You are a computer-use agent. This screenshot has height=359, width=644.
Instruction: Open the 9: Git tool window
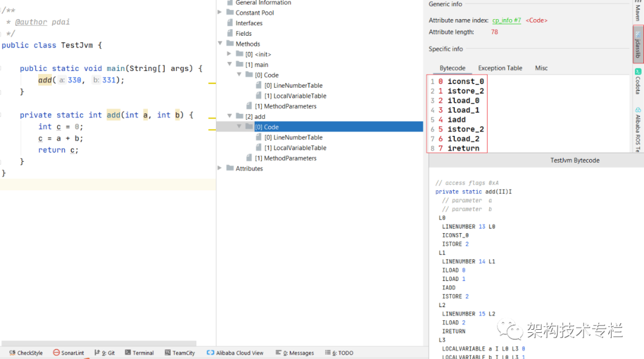click(104, 353)
